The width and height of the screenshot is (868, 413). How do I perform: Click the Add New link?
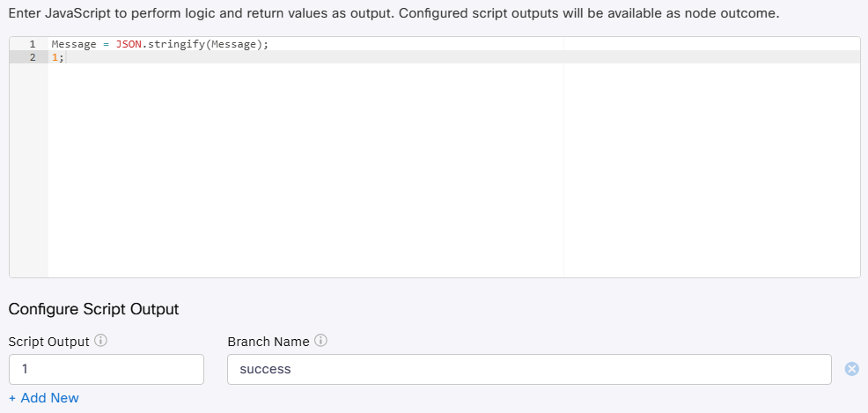44,398
